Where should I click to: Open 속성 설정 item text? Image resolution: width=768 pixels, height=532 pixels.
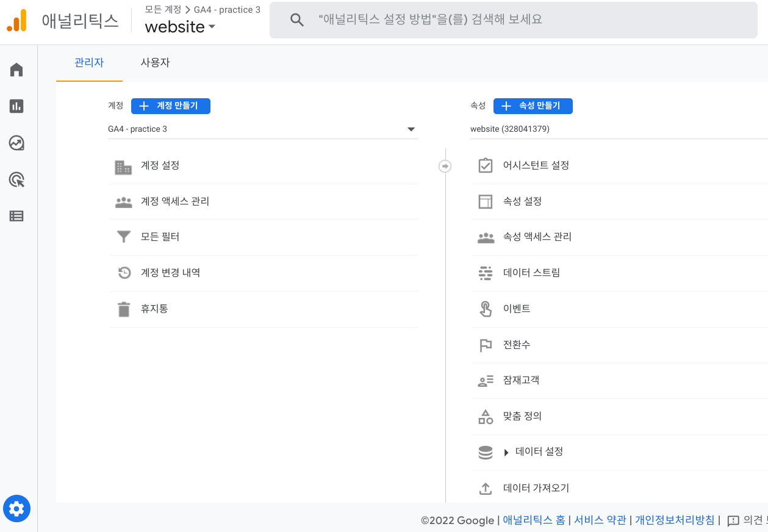pyautogui.click(x=523, y=201)
